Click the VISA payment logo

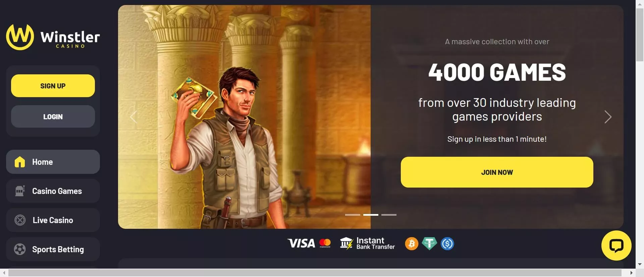click(301, 243)
